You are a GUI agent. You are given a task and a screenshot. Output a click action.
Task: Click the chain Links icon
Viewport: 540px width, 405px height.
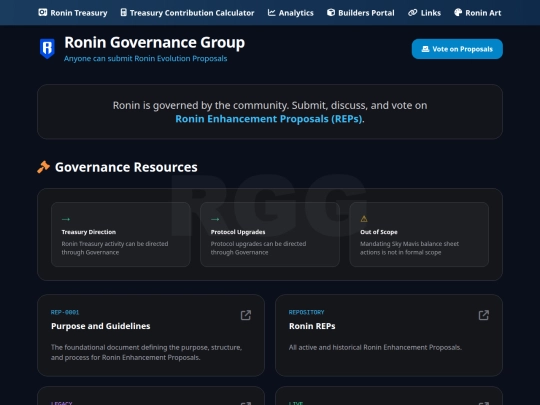click(x=412, y=13)
